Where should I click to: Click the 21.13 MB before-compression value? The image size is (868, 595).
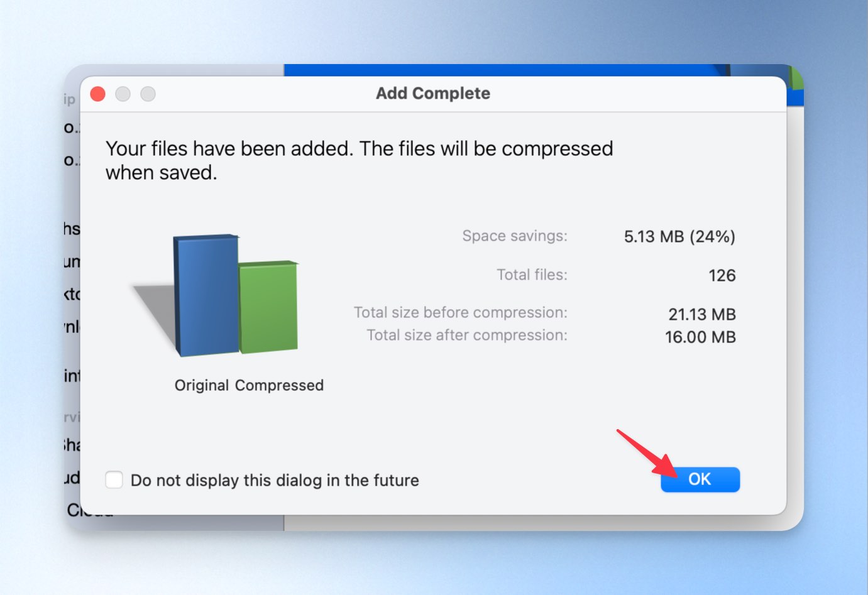coord(702,314)
